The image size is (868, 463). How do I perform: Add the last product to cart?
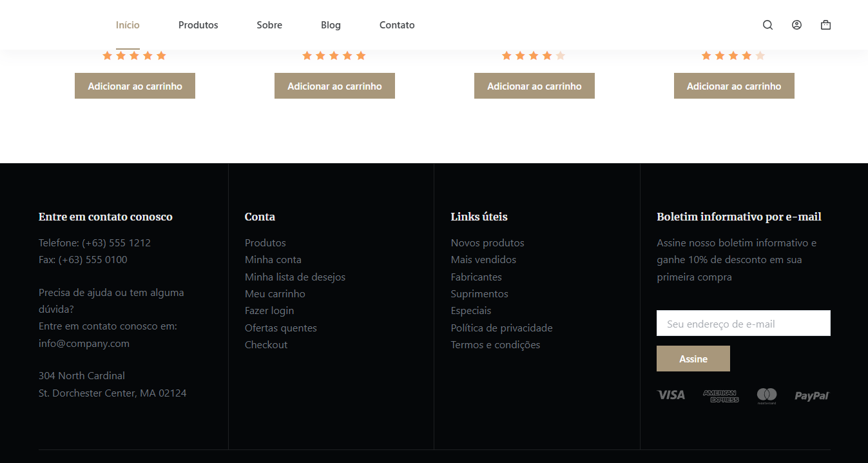733,86
